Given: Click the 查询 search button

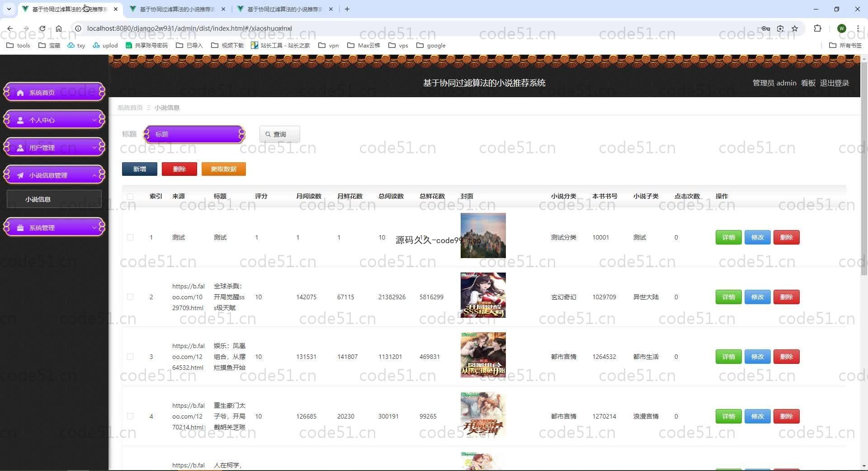Looking at the screenshot, I should [279, 134].
